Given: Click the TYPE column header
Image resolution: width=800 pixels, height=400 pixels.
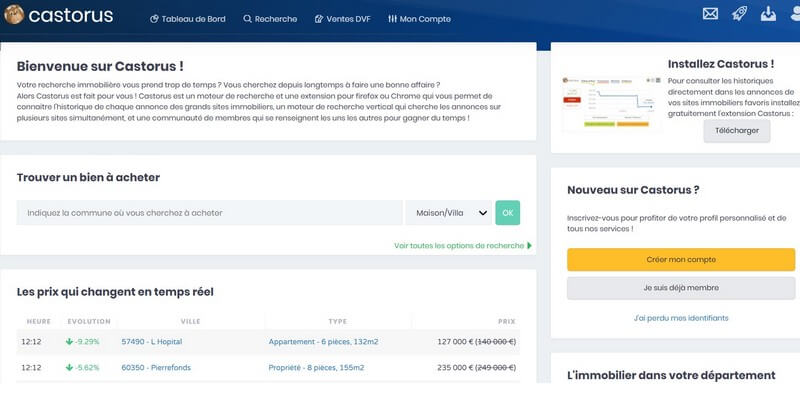Looking at the screenshot, I should [x=338, y=321].
